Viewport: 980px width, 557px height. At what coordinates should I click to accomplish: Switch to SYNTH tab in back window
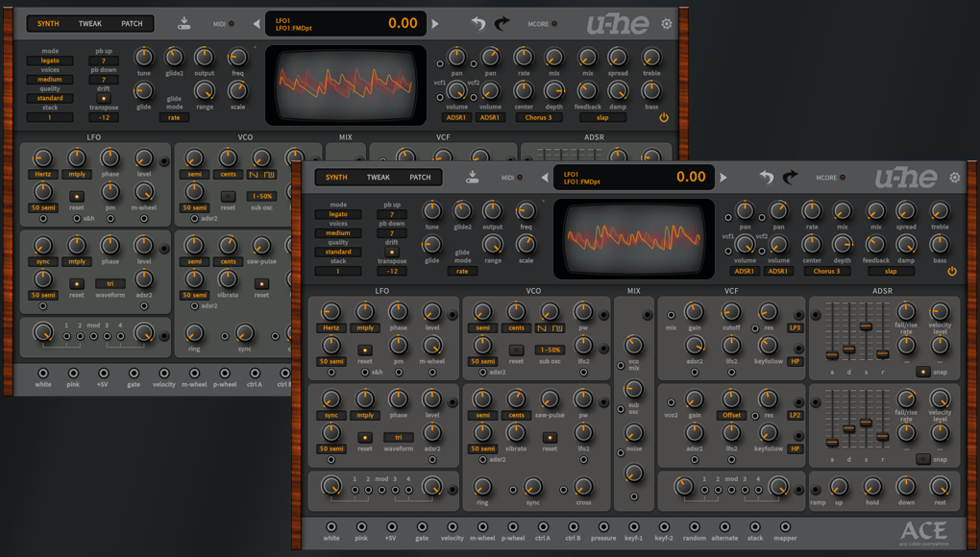pos(48,24)
